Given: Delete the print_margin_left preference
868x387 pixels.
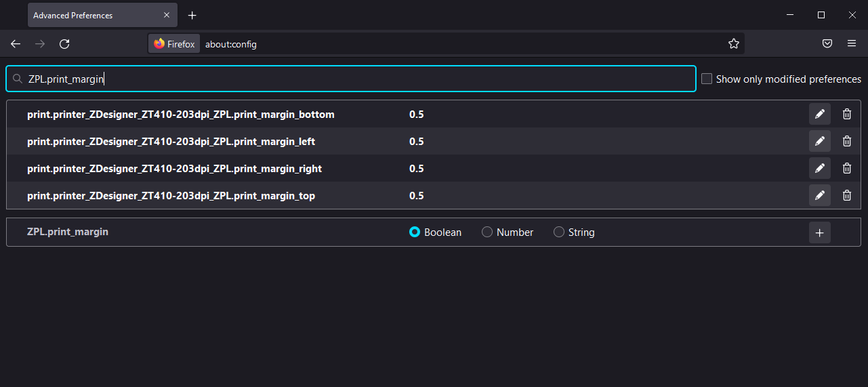Looking at the screenshot, I should pyautogui.click(x=847, y=141).
